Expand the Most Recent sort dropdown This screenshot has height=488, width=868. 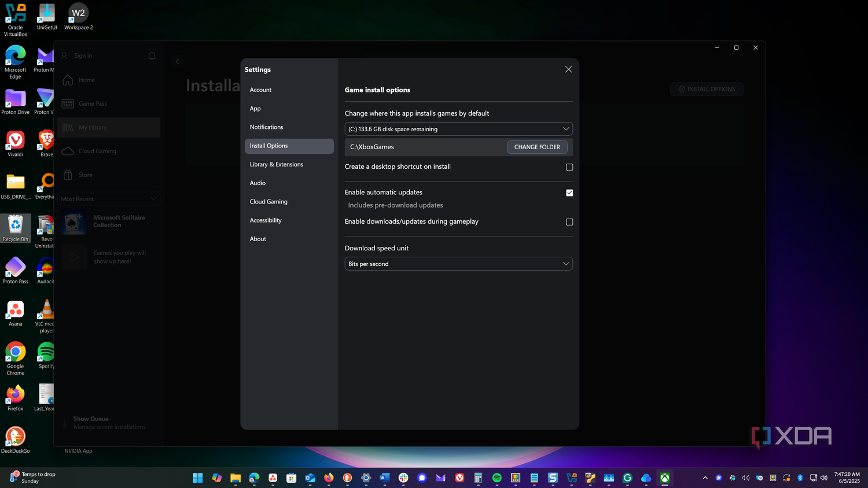[109, 198]
